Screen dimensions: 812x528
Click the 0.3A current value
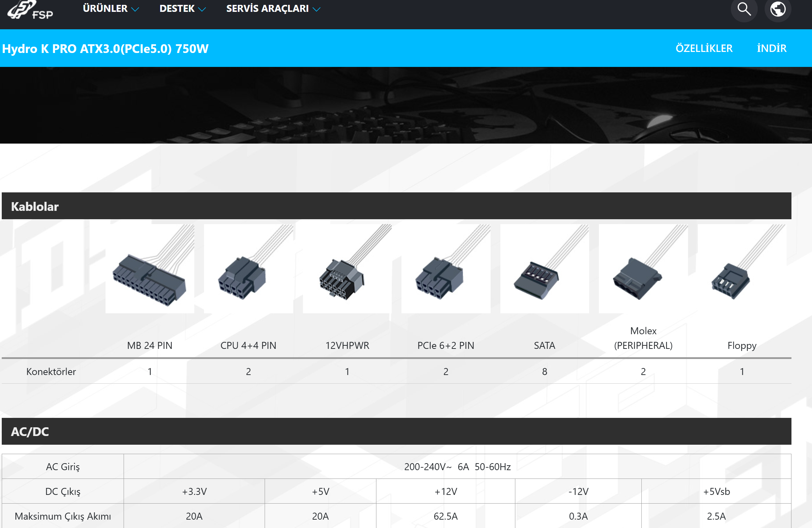[578, 516]
